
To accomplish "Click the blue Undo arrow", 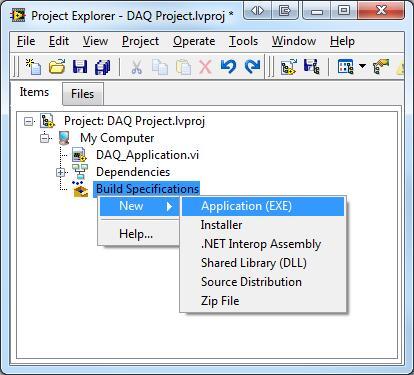I will click(x=228, y=66).
